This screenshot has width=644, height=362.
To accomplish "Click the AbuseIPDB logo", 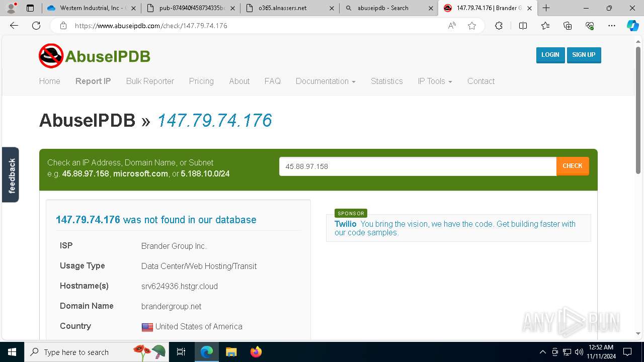I will coord(95,56).
